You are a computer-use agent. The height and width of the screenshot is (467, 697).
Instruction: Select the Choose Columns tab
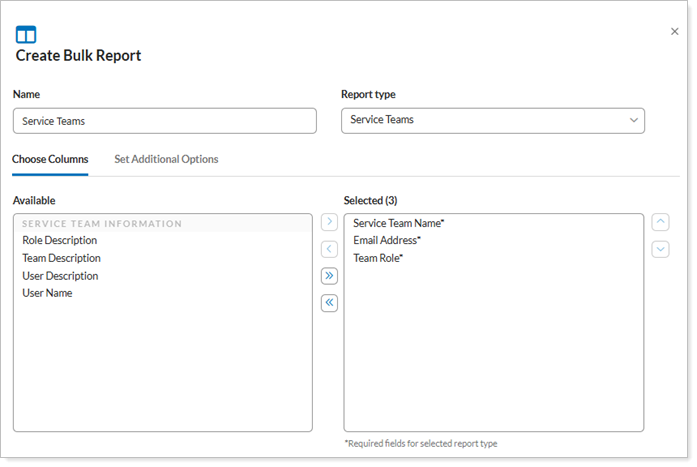(50, 159)
